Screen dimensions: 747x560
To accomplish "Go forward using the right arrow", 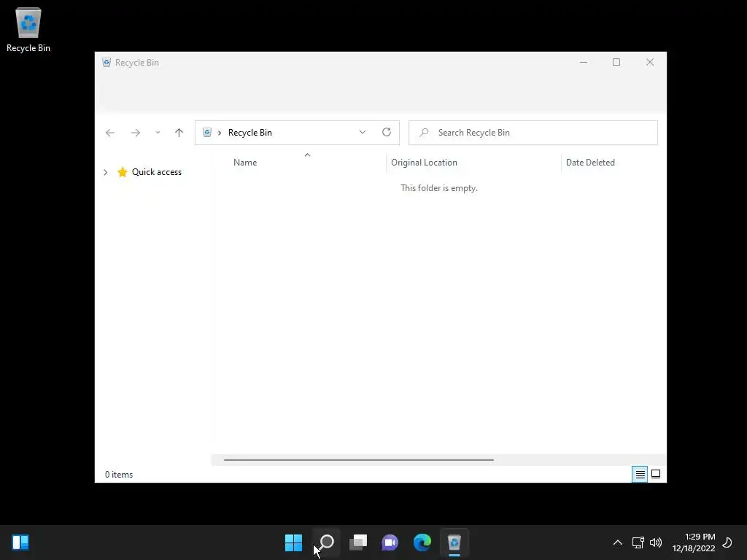I will click(136, 133).
